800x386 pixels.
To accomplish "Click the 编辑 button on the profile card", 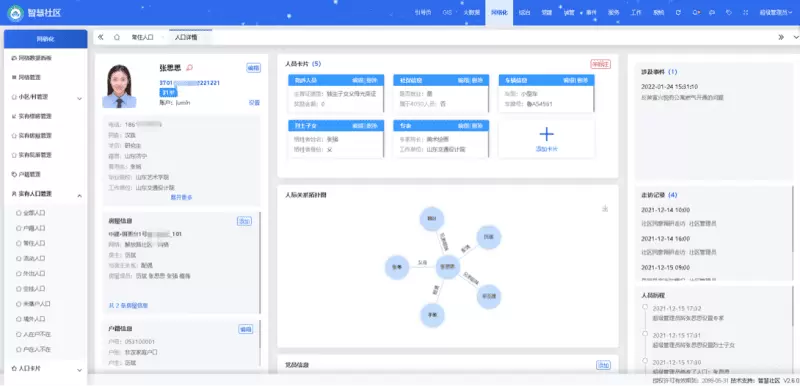I will click(254, 68).
